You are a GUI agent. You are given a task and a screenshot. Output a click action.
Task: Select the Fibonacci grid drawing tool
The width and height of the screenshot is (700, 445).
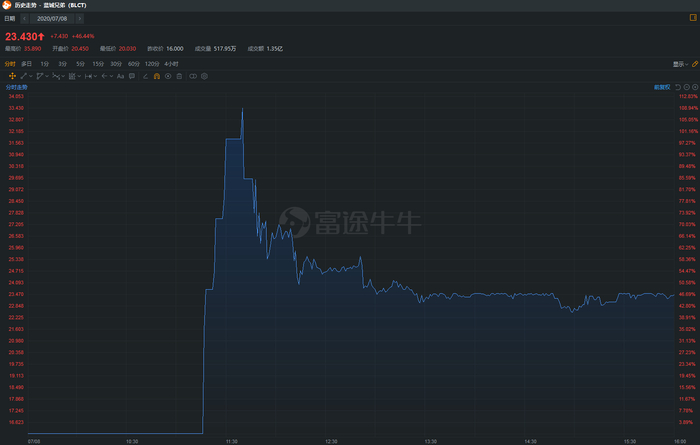72,76
